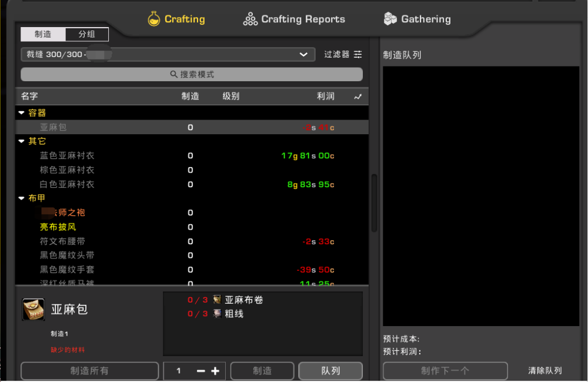Viewport: 588px width, 382px height.
Task: Decrease craft quantity with minus button
Action: pyautogui.click(x=201, y=371)
